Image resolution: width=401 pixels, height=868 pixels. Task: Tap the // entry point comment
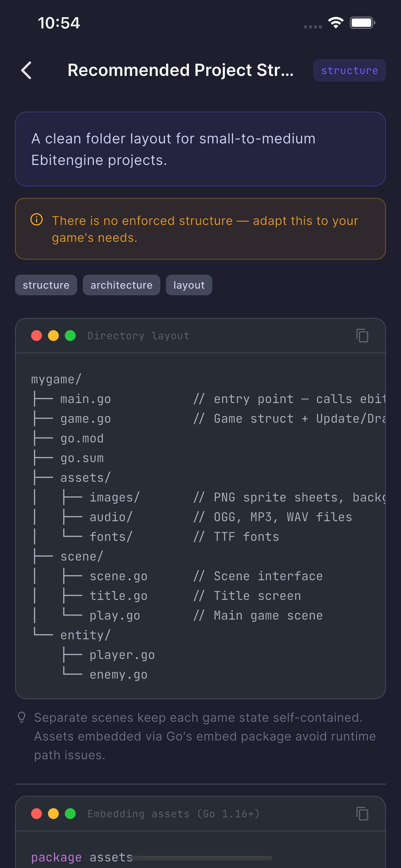(289, 399)
